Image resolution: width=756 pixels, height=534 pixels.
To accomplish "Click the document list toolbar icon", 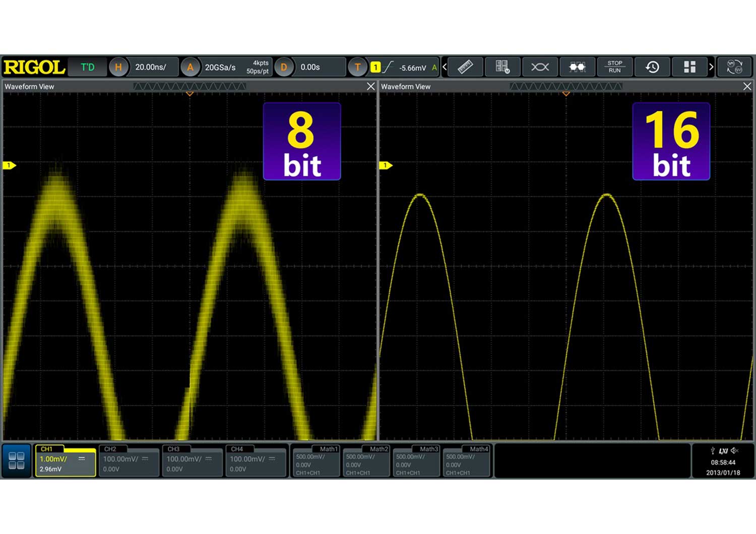I will pos(502,67).
